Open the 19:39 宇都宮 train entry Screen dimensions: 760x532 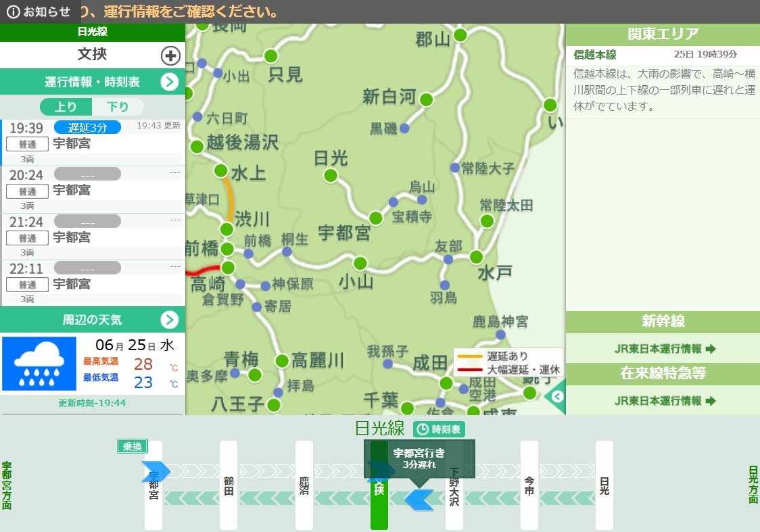(x=93, y=143)
